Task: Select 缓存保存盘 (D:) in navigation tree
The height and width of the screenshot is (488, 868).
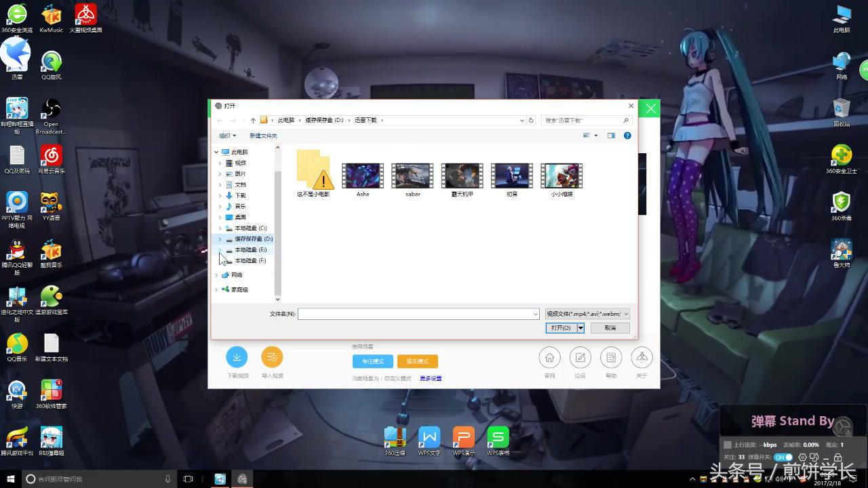Action: (253, 239)
